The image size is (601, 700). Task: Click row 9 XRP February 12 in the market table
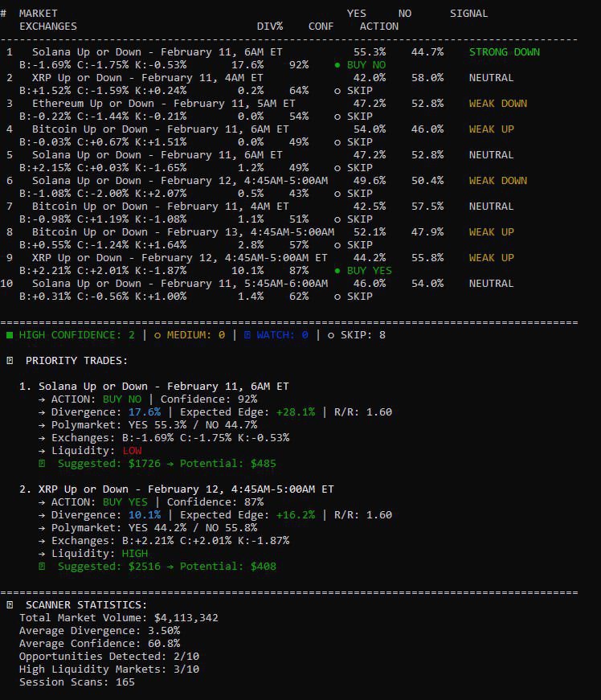[179, 258]
